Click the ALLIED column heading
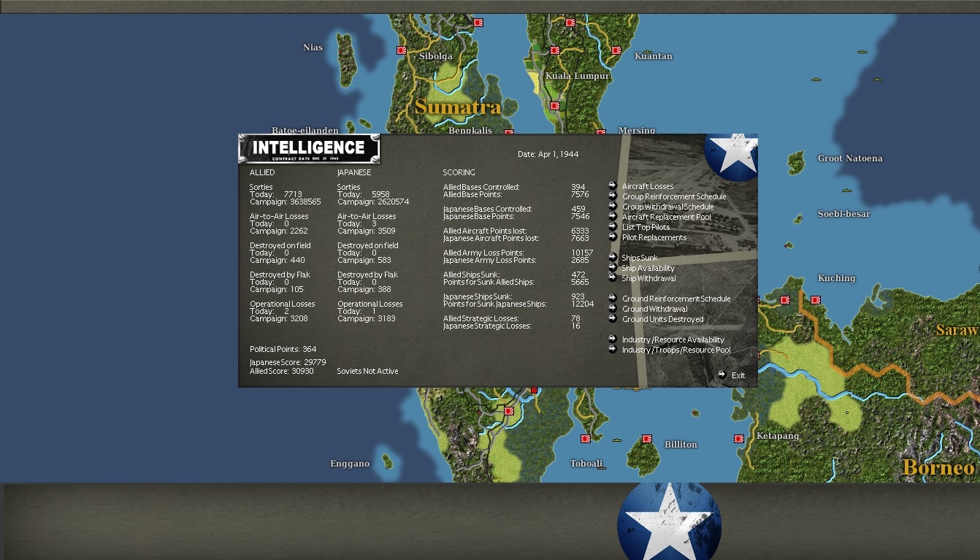Image resolution: width=980 pixels, height=560 pixels. coord(262,172)
